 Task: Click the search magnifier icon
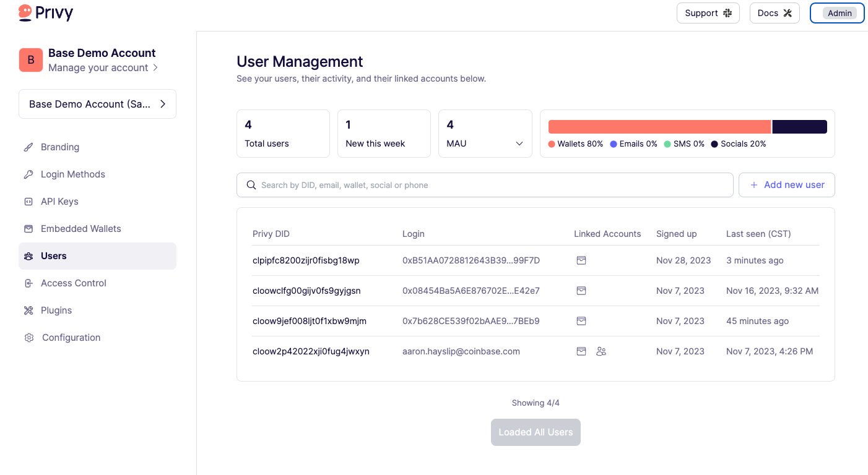coord(251,185)
